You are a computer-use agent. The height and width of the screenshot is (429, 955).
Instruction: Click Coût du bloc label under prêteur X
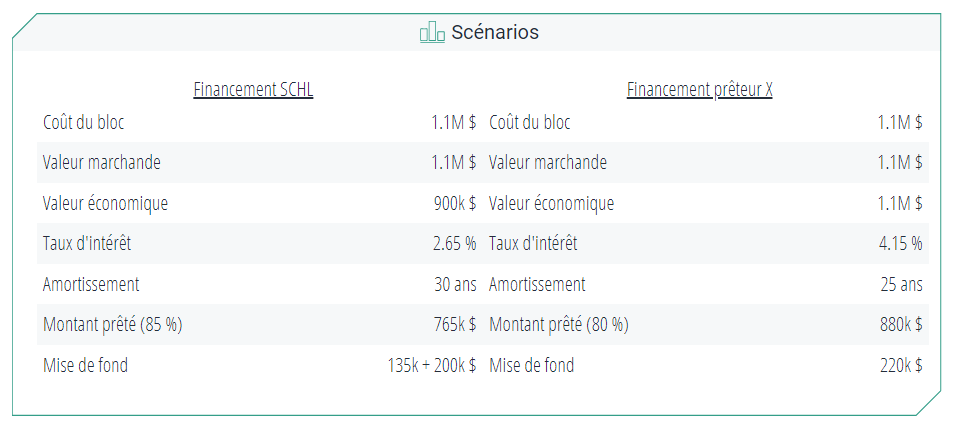coord(530,122)
